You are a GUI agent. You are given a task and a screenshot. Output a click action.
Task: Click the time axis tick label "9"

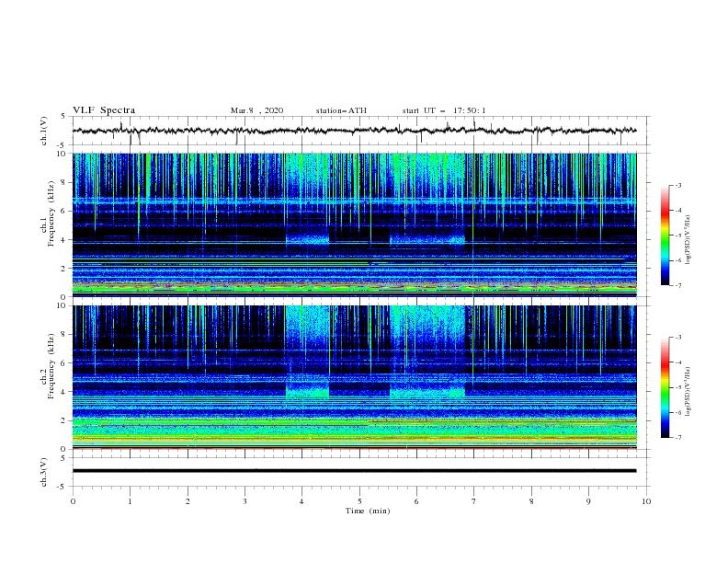pyautogui.click(x=588, y=501)
